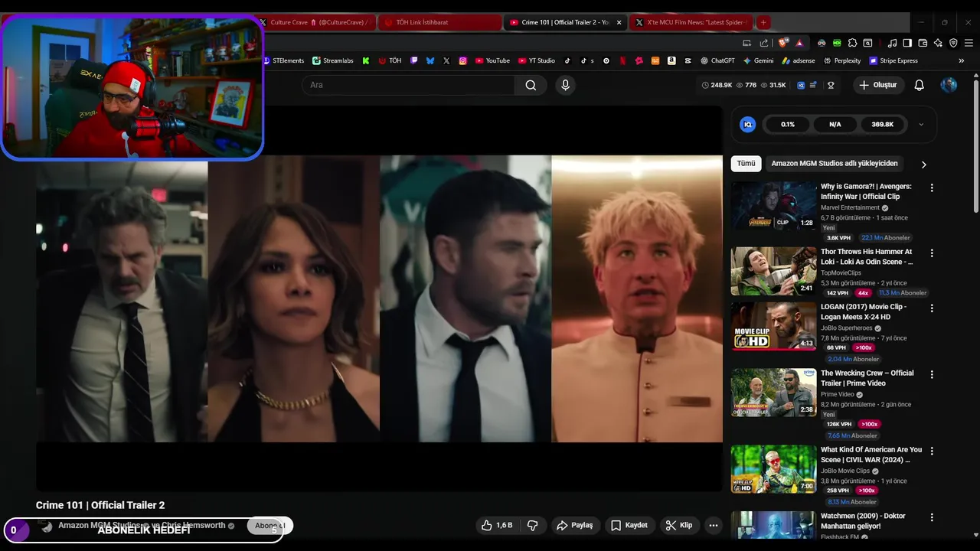Open the Perplexity bookmark
The width and height of the screenshot is (980, 551).
(x=842, y=60)
